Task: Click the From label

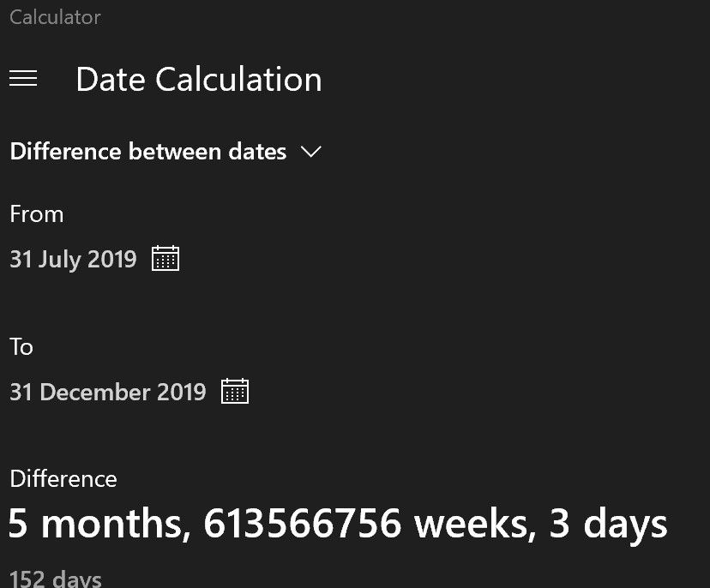Action: (x=37, y=213)
